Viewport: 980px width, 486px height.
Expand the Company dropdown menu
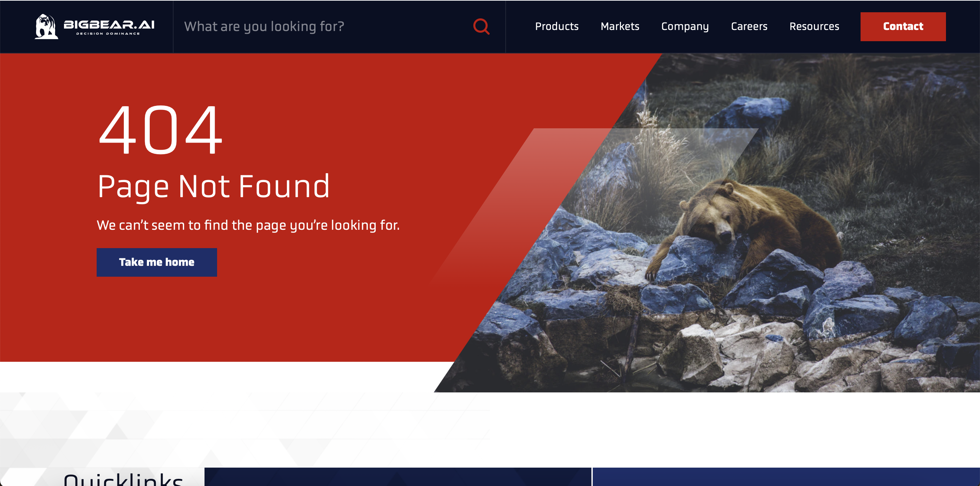686,26
